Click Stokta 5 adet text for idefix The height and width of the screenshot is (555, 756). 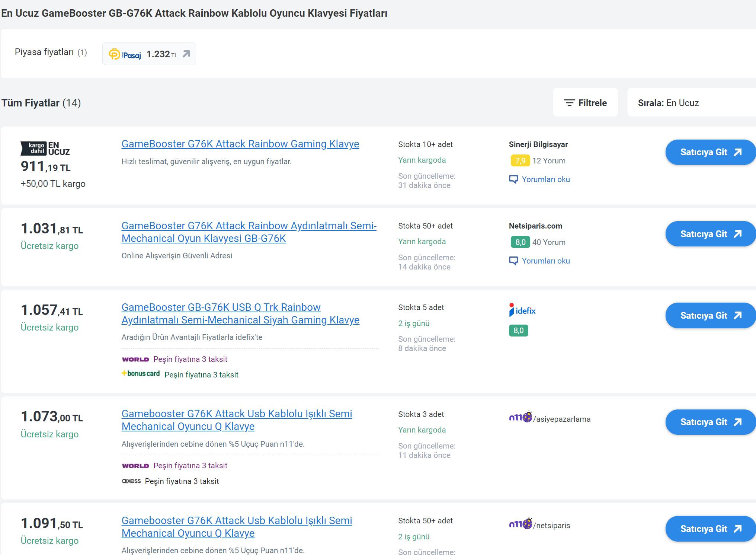pos(421,307)
